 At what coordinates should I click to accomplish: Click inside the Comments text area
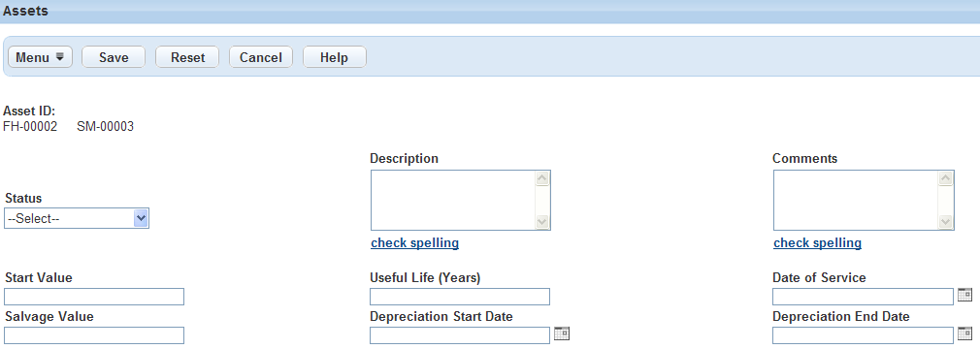[856, 201]
